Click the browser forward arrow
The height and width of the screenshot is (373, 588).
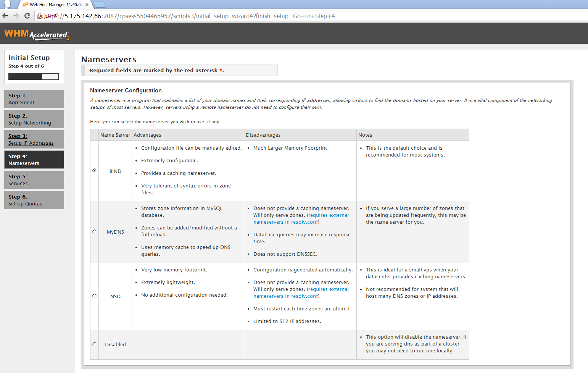(x=16, y=16)
